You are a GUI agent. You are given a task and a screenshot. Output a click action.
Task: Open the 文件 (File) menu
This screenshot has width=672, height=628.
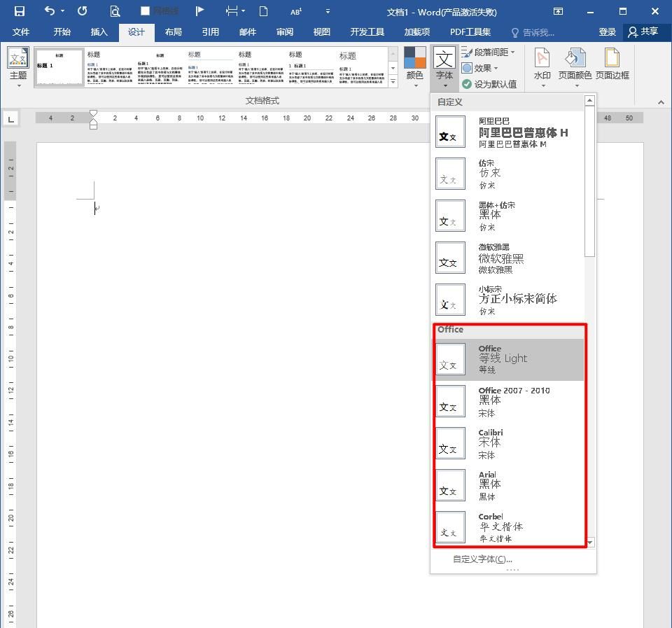point(21,32)
